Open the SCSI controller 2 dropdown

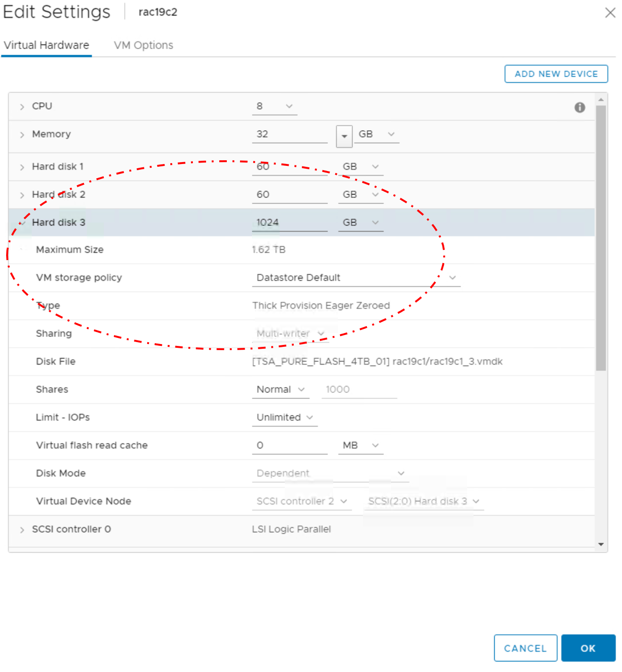(x=302, y=501)
